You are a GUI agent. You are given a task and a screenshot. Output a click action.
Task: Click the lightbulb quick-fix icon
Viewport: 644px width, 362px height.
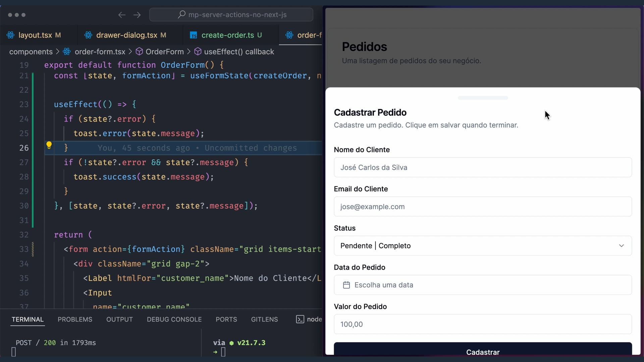49,145
